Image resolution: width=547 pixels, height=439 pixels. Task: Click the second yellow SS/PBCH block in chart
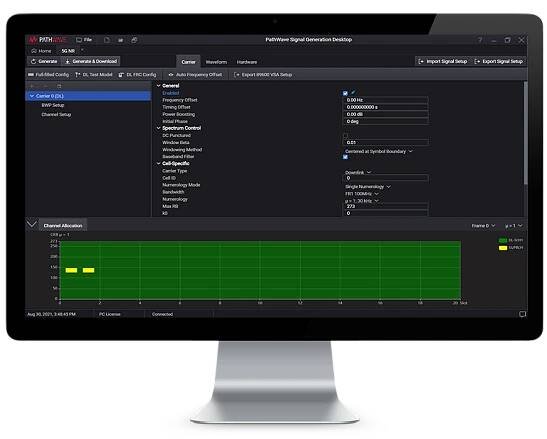point(88,270)
